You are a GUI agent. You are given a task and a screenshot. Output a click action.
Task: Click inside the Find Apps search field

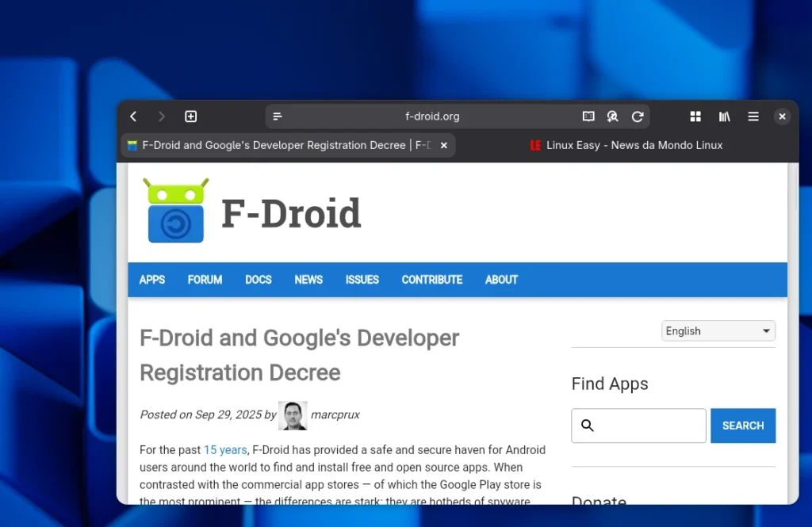coord(642,426)
